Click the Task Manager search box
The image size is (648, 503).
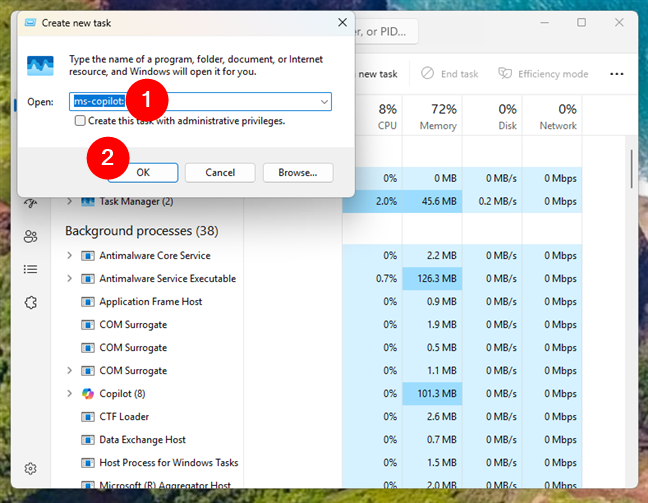click(x=387, y=31)
